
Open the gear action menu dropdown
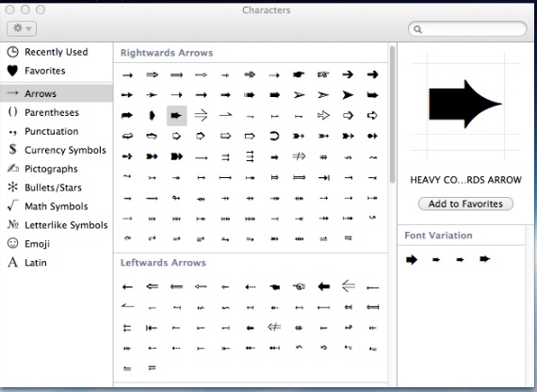coord(22,28)
